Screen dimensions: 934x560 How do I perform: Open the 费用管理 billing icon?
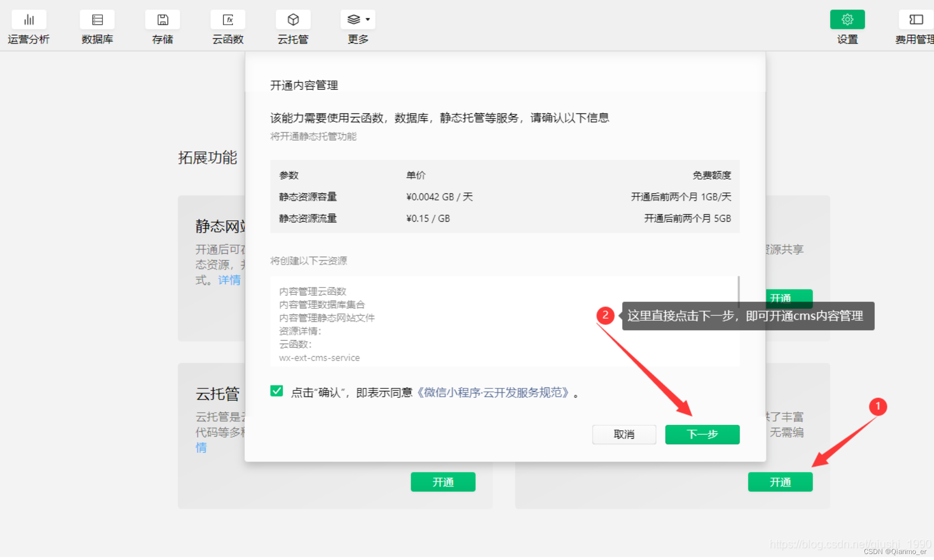916,20
